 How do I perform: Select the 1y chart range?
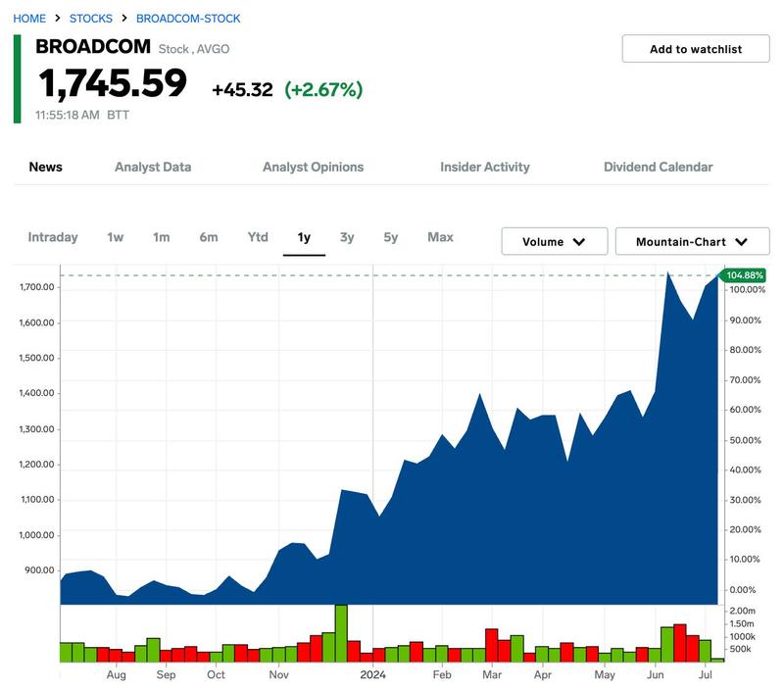coord(304,237)
